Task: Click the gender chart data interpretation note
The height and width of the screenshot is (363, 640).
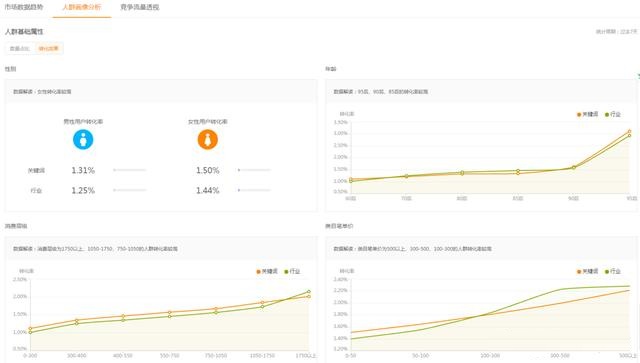Action: pos(42,91)
